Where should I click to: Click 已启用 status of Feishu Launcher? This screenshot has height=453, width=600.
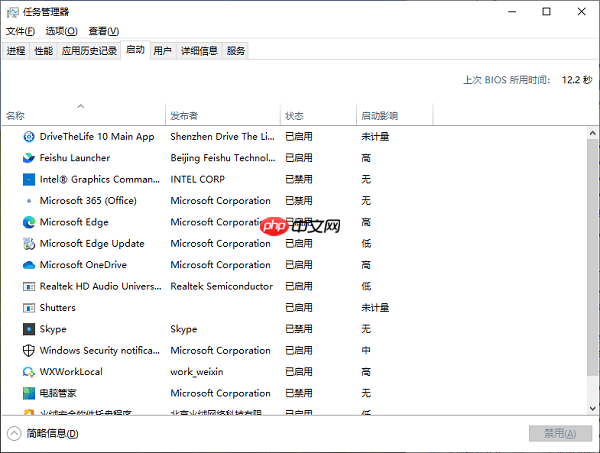pos(299,158)
